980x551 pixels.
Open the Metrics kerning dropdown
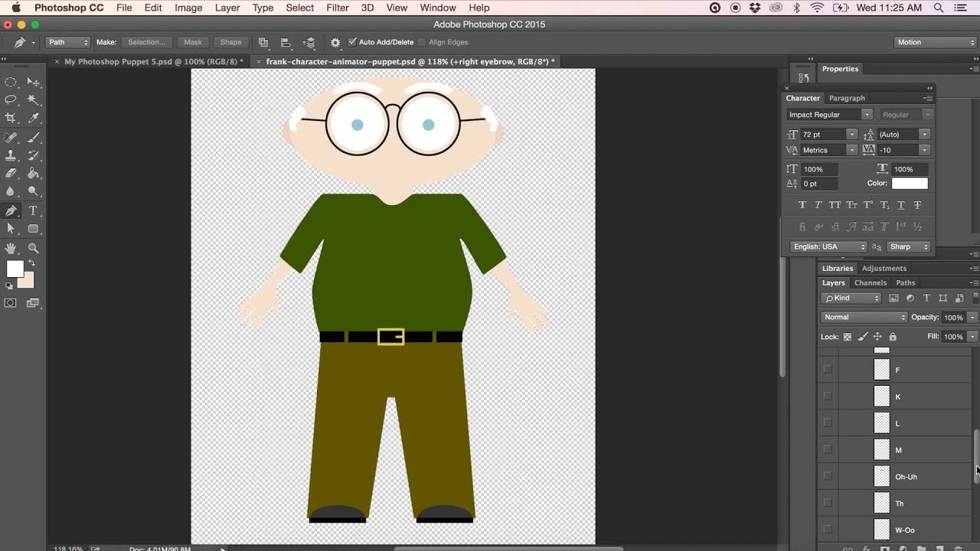click(852, 150)
